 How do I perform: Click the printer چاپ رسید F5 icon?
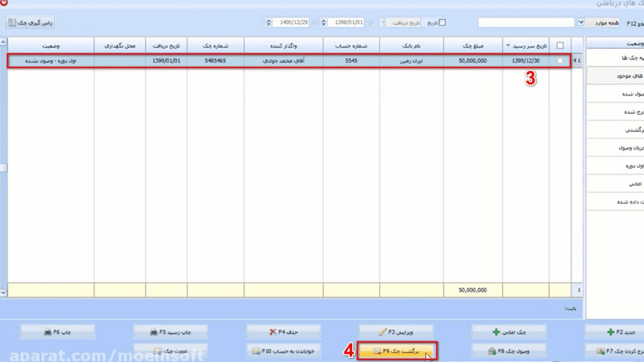point(154,332)
